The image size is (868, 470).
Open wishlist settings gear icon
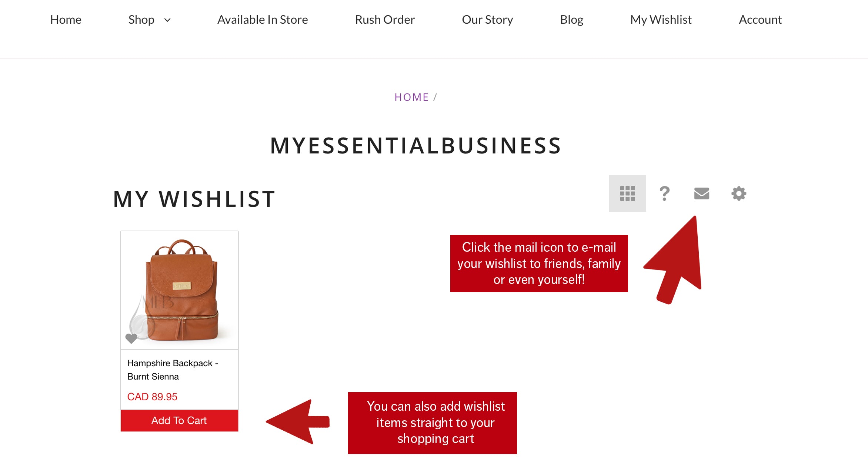[738, 193]
